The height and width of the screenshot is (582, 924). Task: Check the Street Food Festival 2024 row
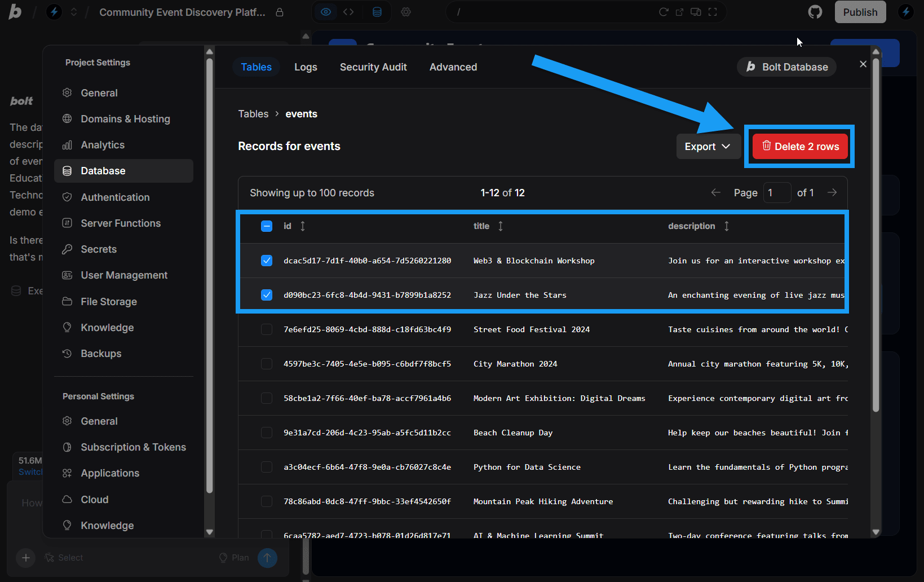click(266, 329)
